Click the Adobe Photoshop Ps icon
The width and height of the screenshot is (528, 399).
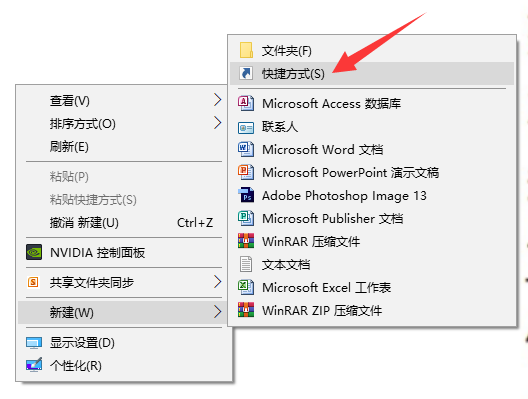246,195
